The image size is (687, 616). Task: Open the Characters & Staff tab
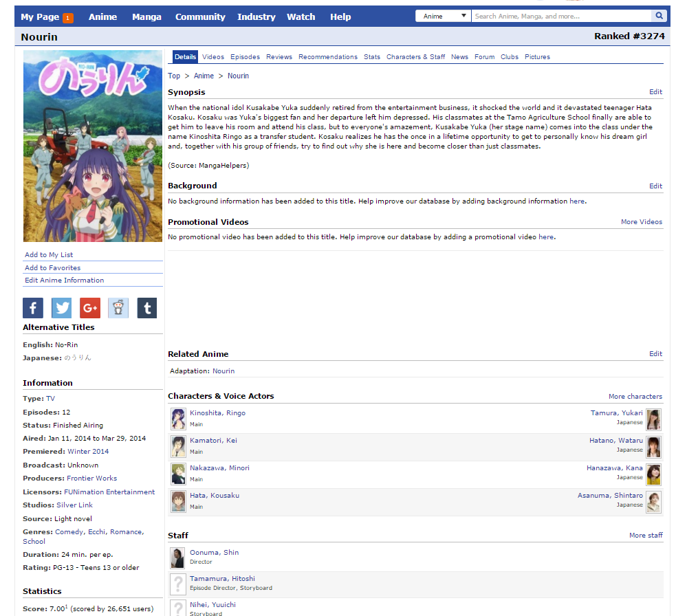click(415, 57)
